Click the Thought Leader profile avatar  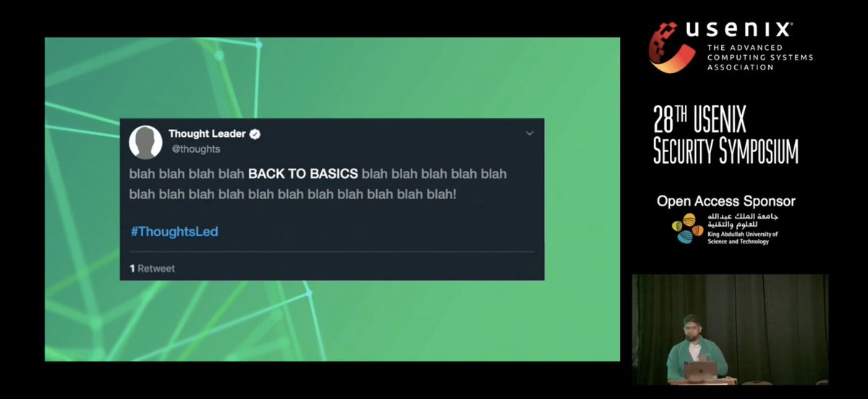point(145,142)
